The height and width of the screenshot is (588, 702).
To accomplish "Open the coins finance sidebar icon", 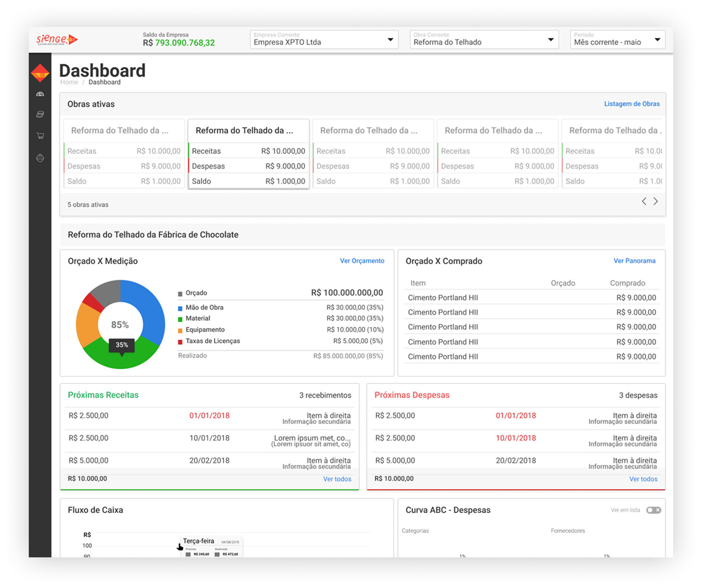I will (x=40, y=114).
